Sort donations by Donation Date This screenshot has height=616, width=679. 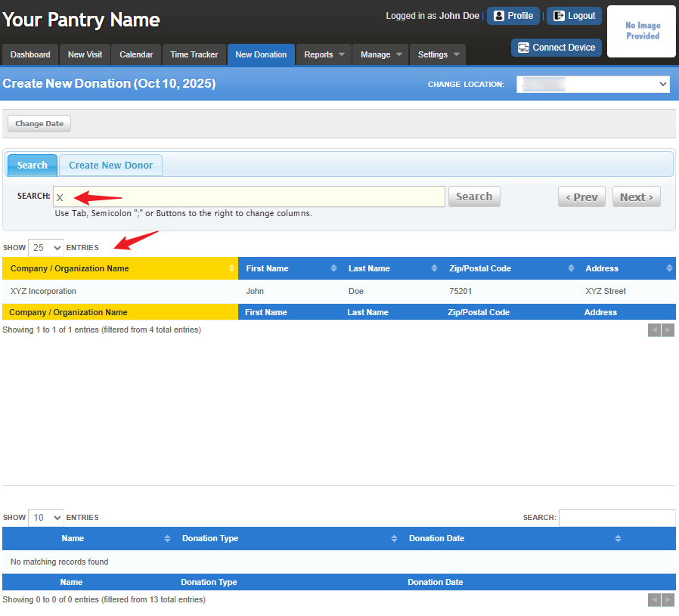[x=516, y=538]
